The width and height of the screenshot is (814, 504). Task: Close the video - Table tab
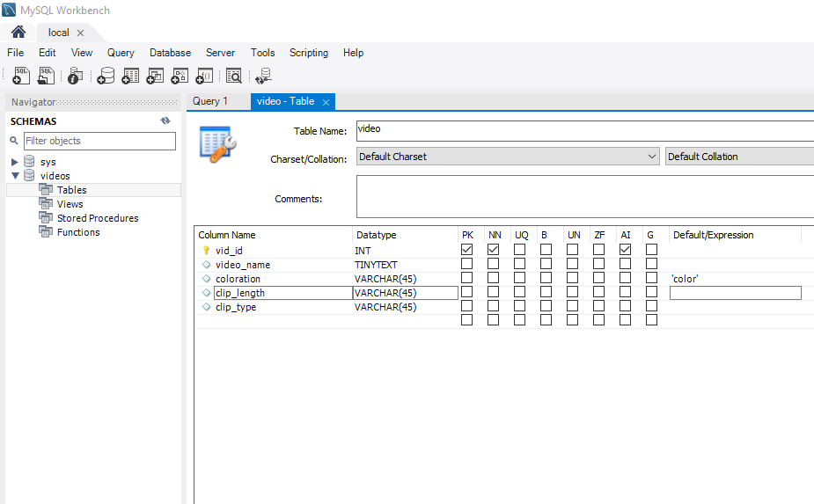point(326,102)
